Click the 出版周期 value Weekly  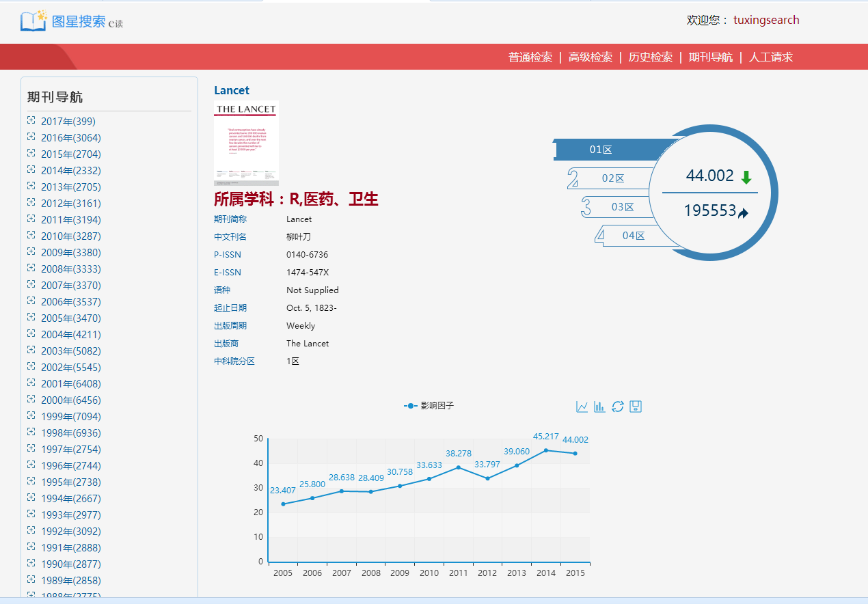click(x=301, y=326)
